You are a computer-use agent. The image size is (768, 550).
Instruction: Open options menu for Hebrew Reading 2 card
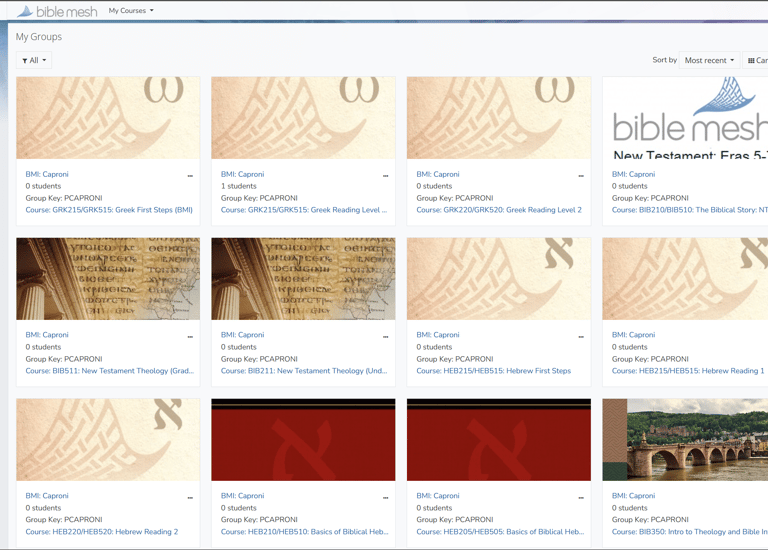click(x=190, y=497)
